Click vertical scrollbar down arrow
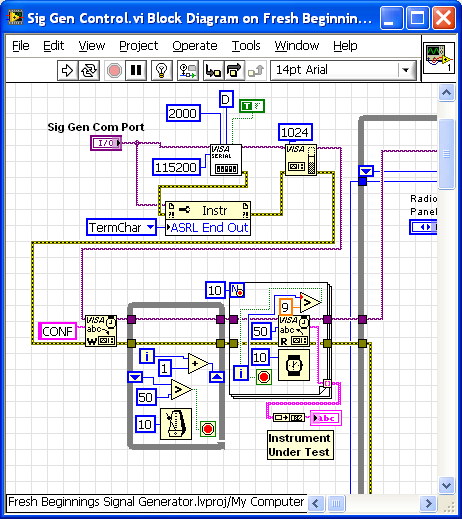The width and height of the screenshot is (462, 519). (x=447, y=485)
